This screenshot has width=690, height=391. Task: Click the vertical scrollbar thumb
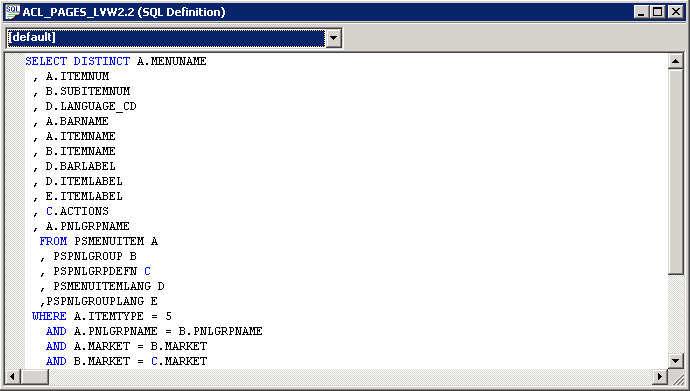675,172
